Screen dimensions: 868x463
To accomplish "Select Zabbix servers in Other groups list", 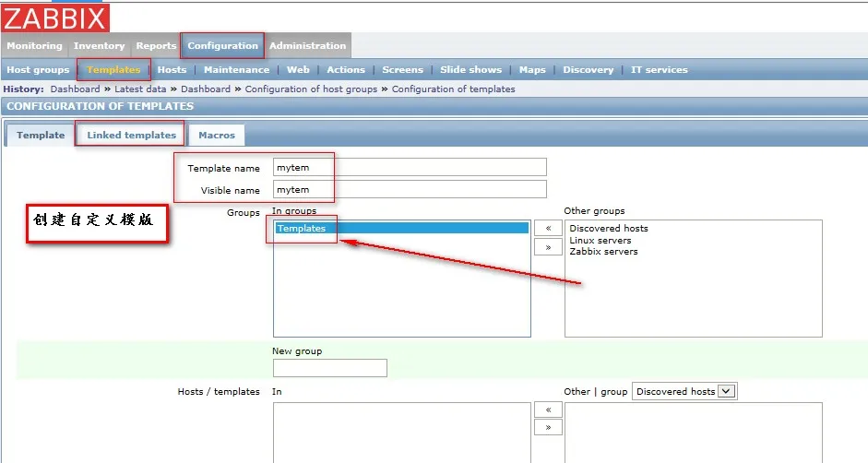I will click(x=603, y=252).
